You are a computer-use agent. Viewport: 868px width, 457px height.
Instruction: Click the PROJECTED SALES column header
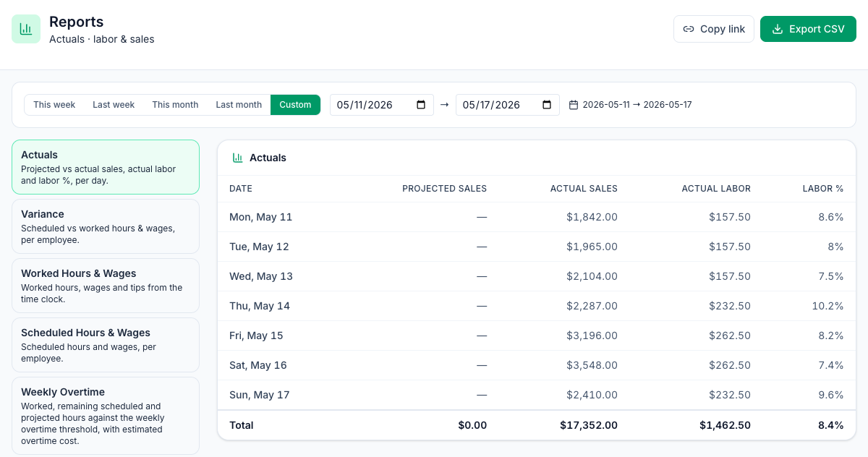pos(444,189)
